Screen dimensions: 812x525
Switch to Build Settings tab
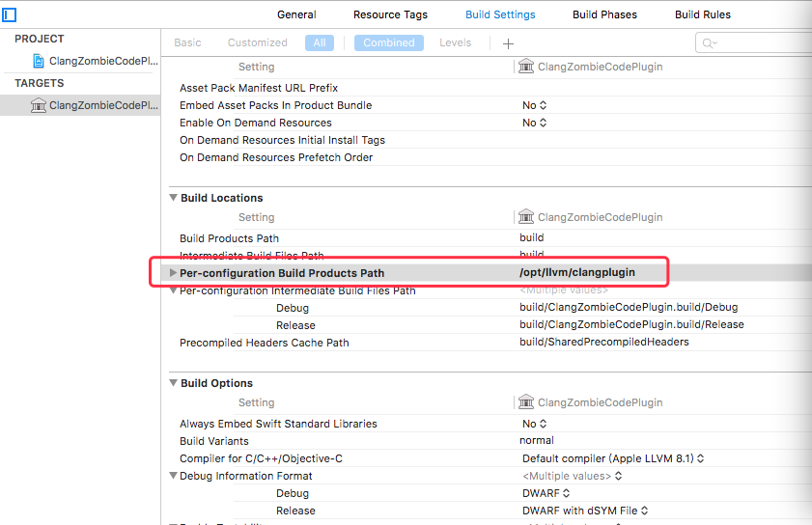[x=500, y=14]
